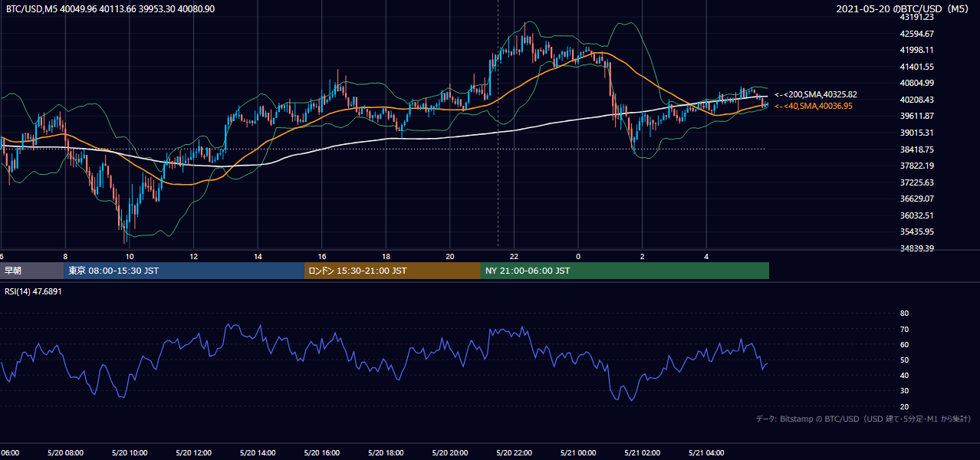
Task: Select the 40 SMA label 40036.95
Action: [814, 106]
